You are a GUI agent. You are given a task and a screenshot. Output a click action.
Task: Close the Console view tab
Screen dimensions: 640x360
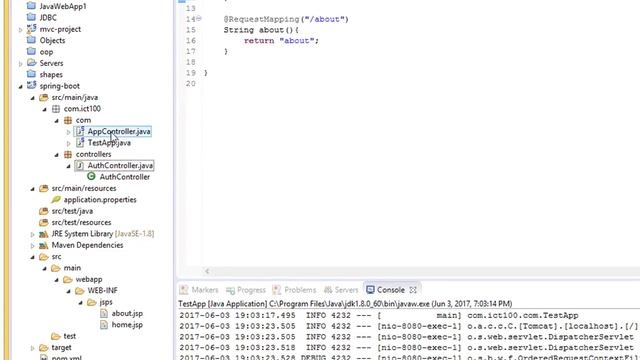413,290
